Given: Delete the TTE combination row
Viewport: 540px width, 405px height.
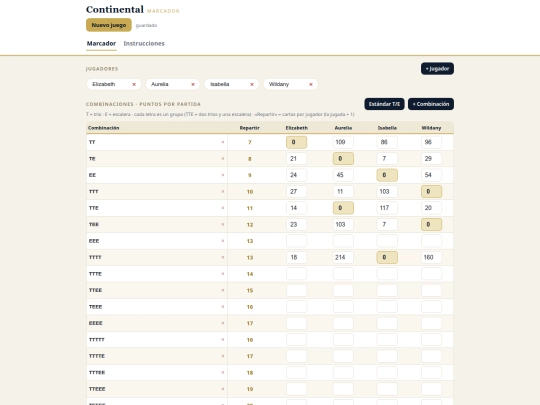Looking at the screenshot, I should pyautogui.click(x=222, y=208).
